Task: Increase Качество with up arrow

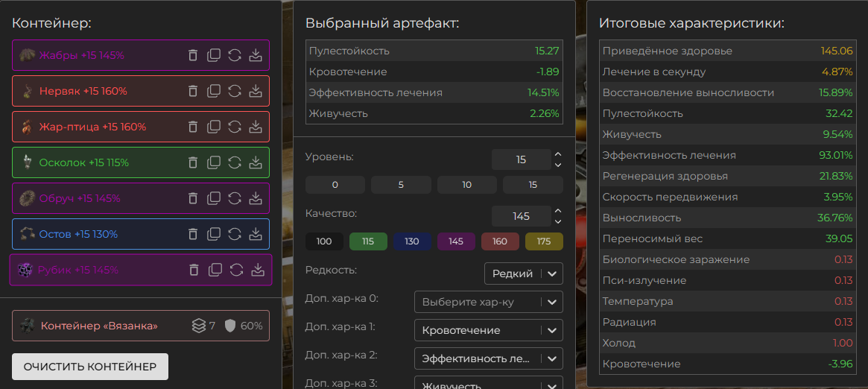Action: point(558,212)
